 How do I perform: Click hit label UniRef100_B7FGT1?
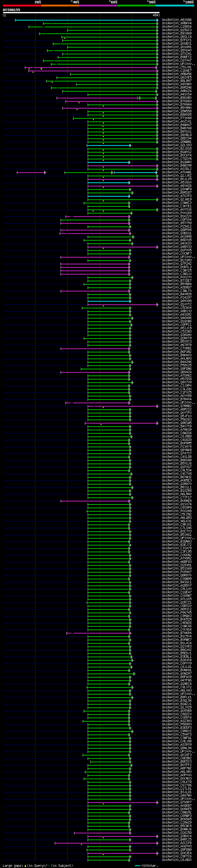tap(177, 40)
